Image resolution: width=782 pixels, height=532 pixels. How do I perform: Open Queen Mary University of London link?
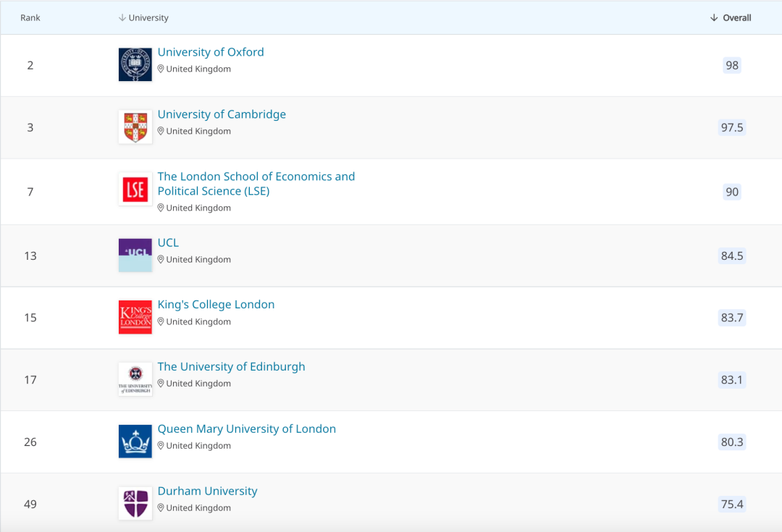[x=246, y=429]
